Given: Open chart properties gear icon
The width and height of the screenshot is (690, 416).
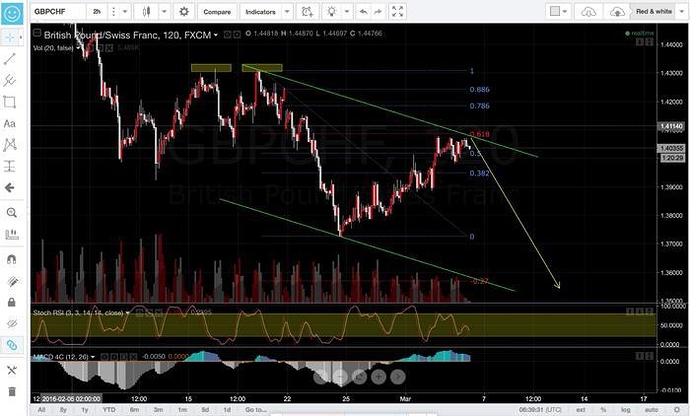Looking at the screenshot, I should pos(184,12).
